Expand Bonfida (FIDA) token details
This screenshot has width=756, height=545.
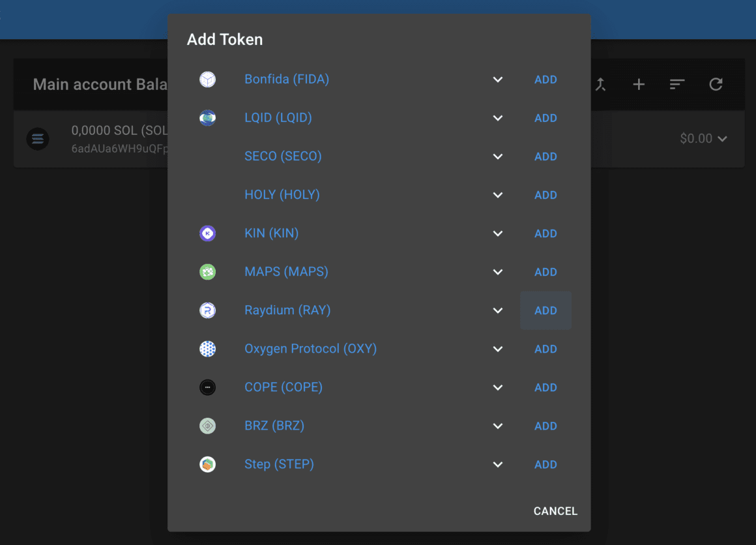click(x=498, y=80)
